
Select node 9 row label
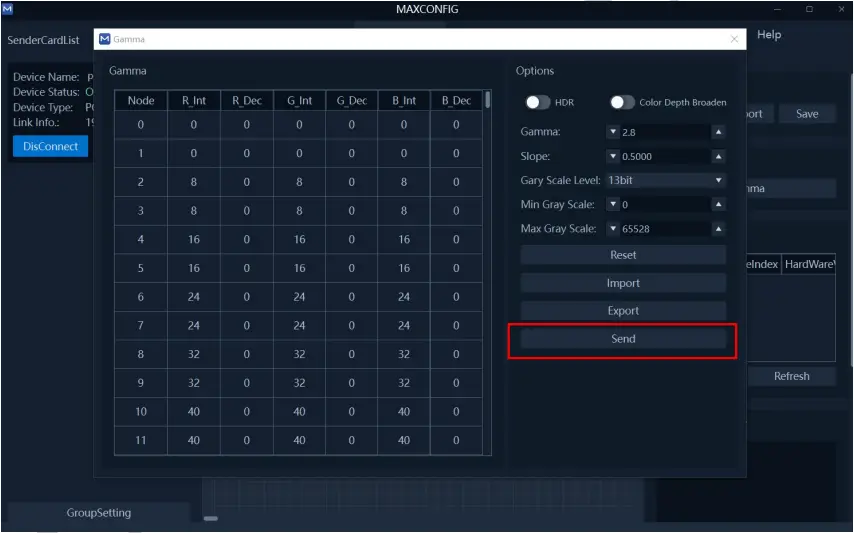point(141,383)
